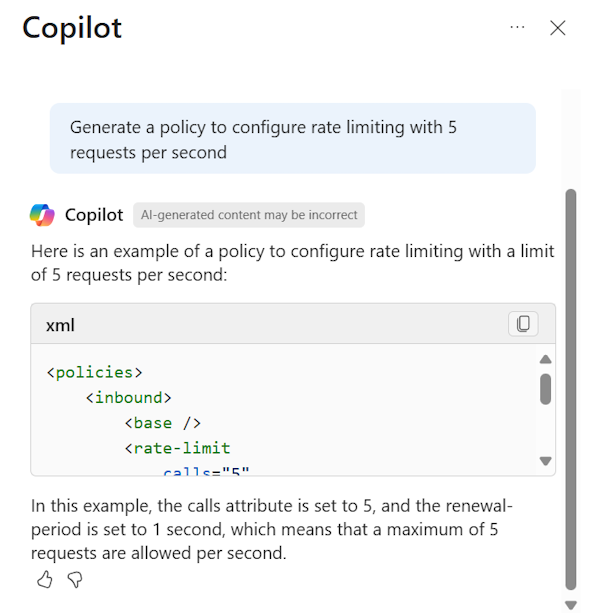Close the Copilot pane
This screenshot has height=613, width=600.
(558, 28)
